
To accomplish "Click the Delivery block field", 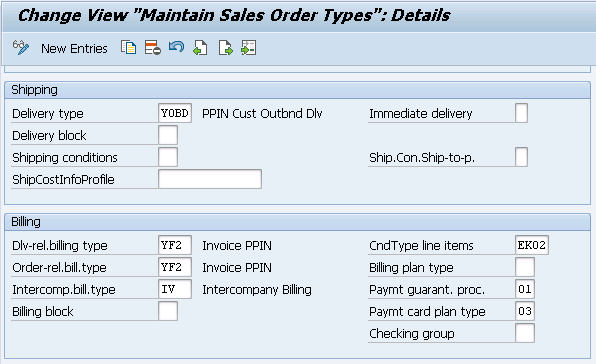I will click(x=168, y=135).
